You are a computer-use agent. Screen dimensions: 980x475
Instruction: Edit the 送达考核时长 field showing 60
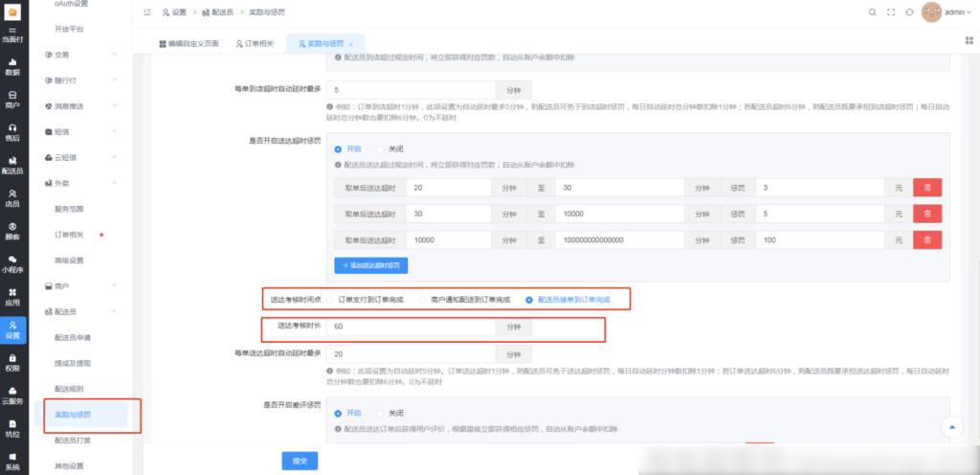coord(412,327)
